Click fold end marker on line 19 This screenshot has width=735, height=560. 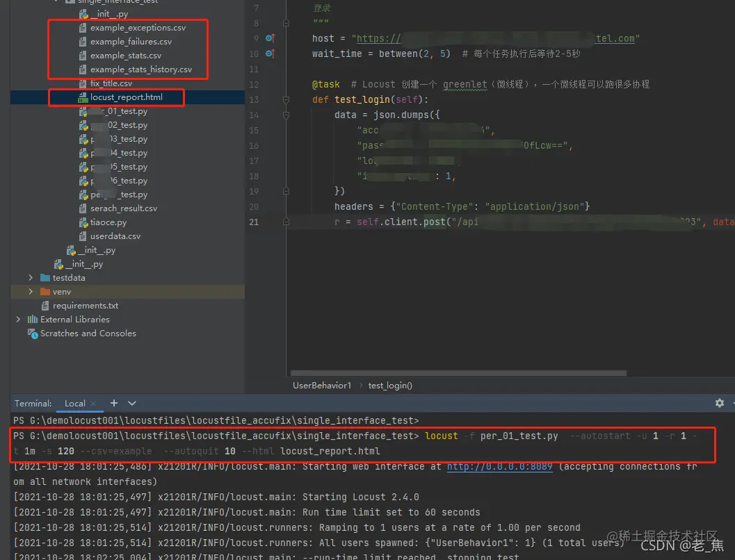tap(286, 191)
